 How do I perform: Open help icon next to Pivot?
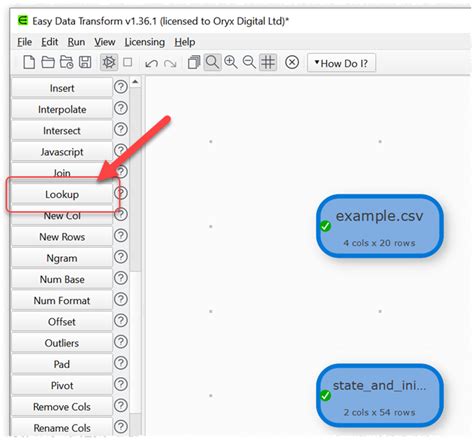pos(121,384)
